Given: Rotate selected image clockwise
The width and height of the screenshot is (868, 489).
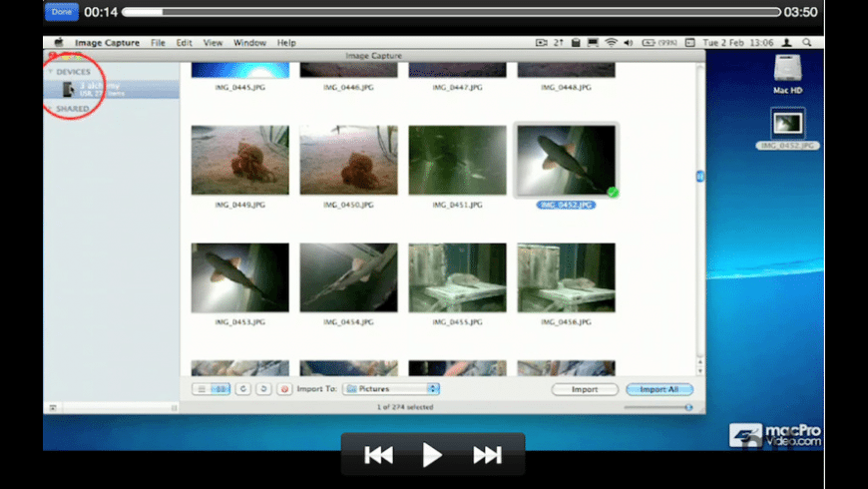Looking at the screenshot, I should coord(263,389).
